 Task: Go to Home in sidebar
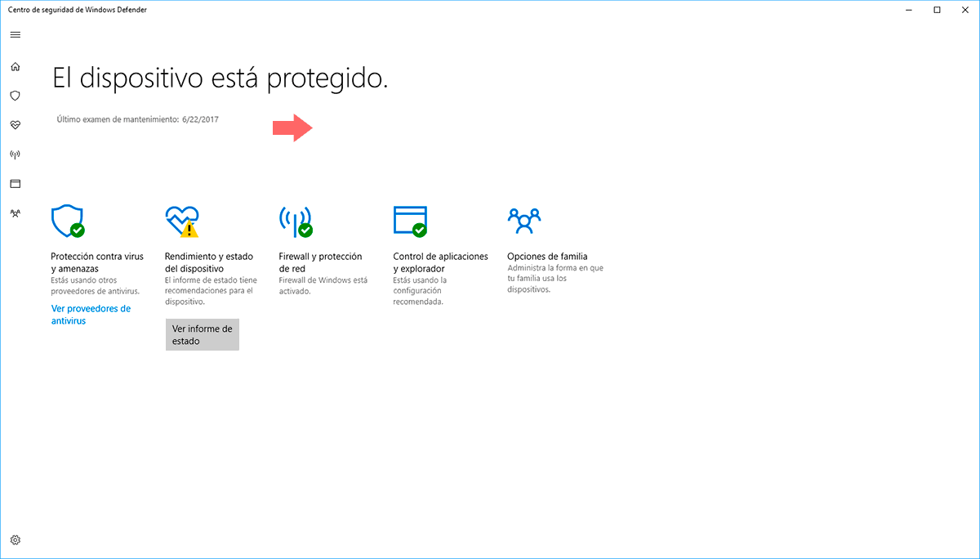pos(15,67)
